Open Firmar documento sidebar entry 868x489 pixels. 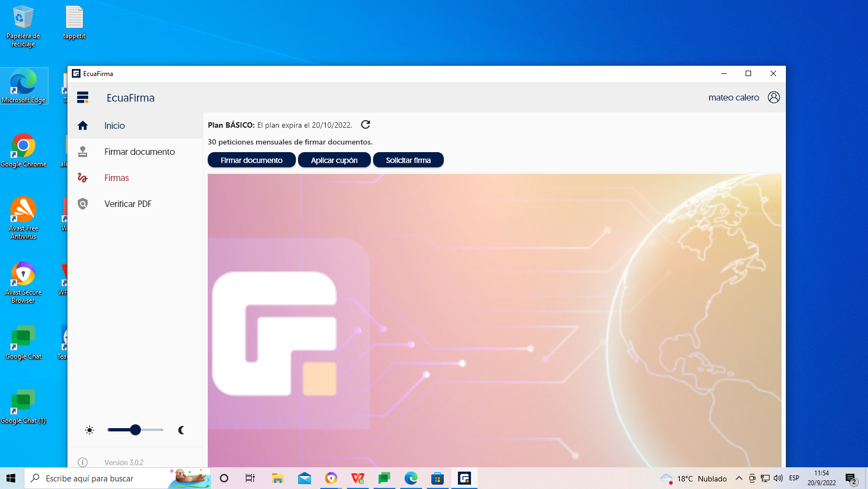[135, 152]
